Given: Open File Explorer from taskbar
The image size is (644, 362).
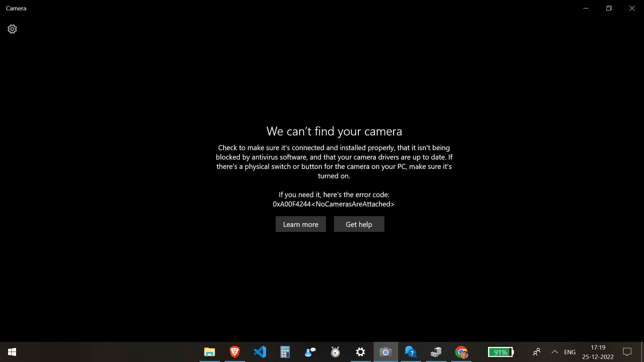Looking at the screenshot, I should 210,352.
